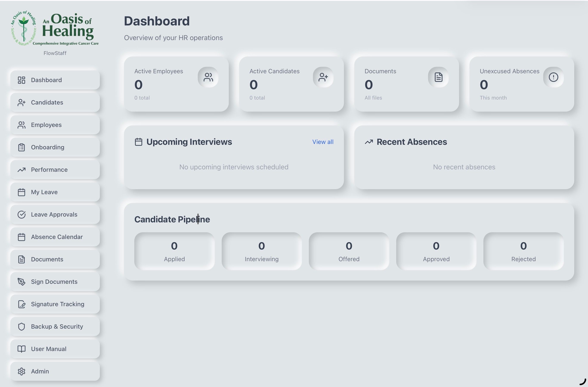Click Overview of your HR operations subtitle
Image resolution: width=588 pixels, height=387 pixels.
[173, 38]
